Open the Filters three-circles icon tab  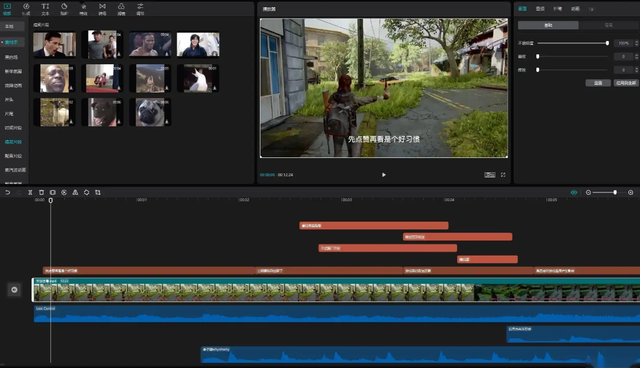coord(121,7)
